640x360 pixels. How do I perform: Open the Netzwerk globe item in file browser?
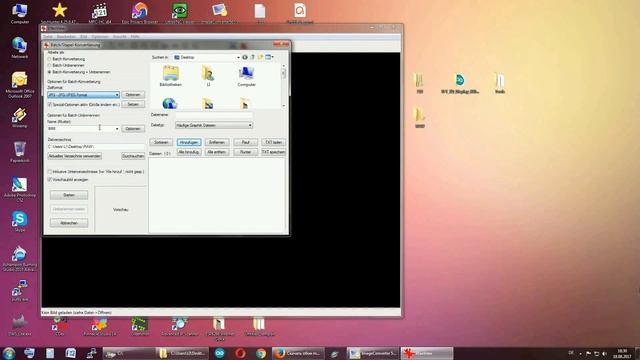point(169,103)
